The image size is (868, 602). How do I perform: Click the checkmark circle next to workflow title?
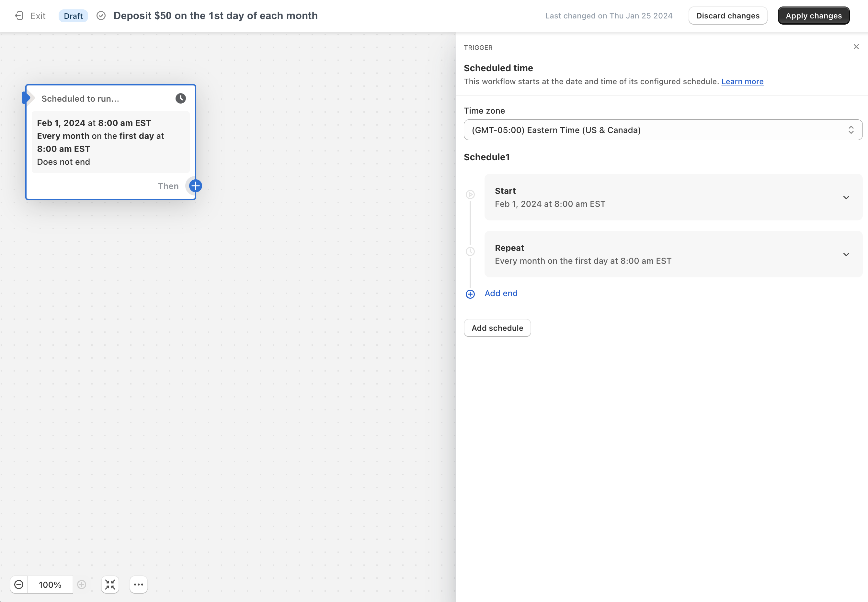(x=101, y=16)
